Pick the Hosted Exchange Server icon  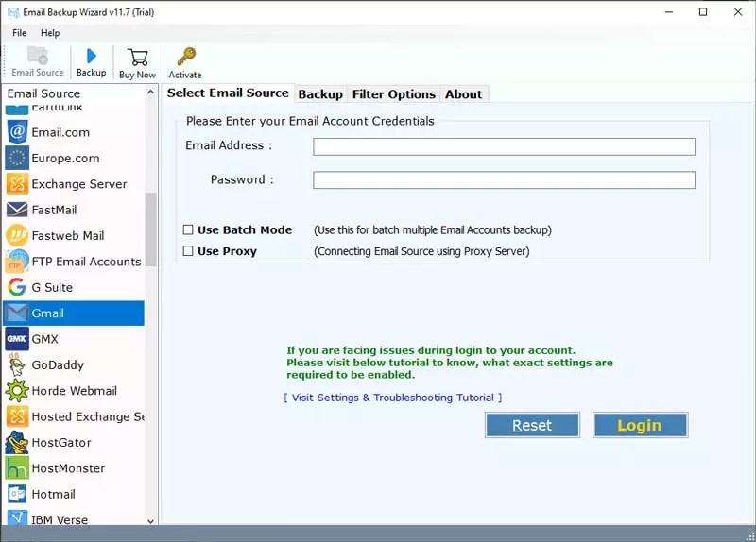click(17, 416)
